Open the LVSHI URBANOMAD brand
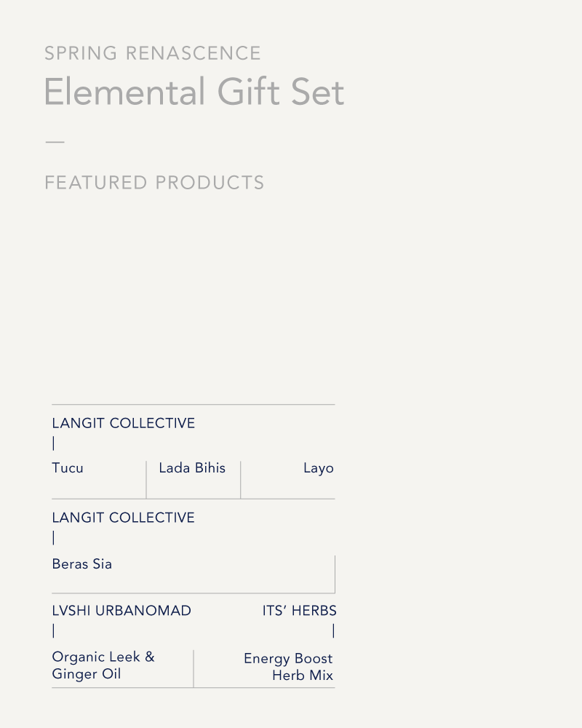Viewport: 582px width, 728px height. point(121,611)
